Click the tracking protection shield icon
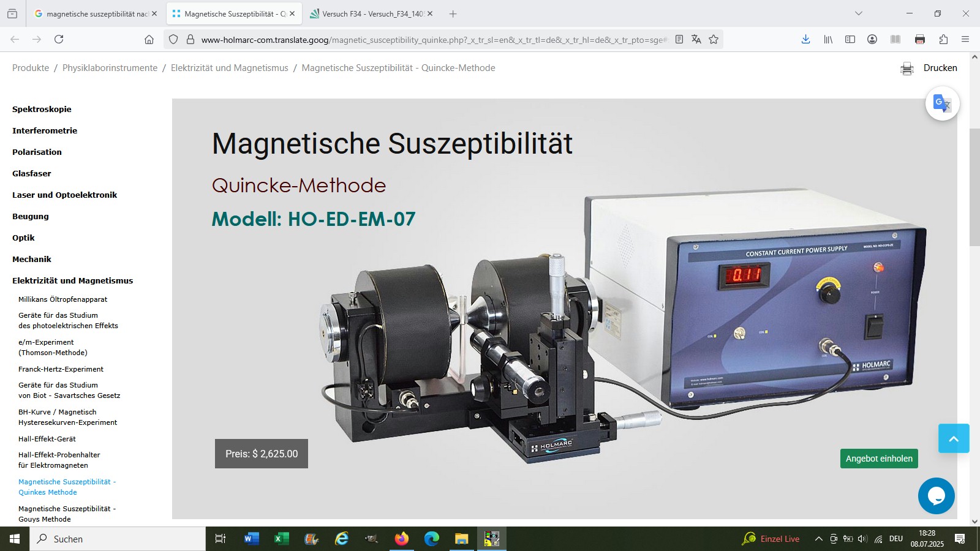This screenshot has width=980, height=551. (173, 39)
